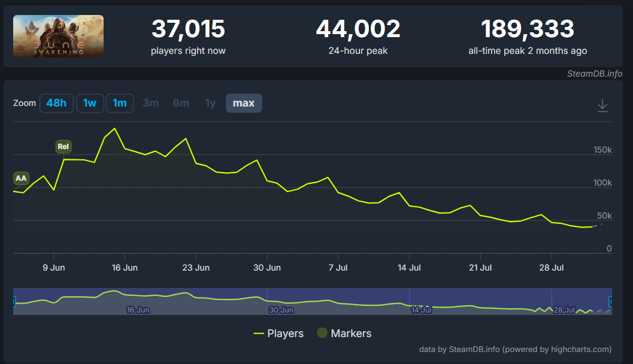Select the max zoom range

(x=244, y=104)
